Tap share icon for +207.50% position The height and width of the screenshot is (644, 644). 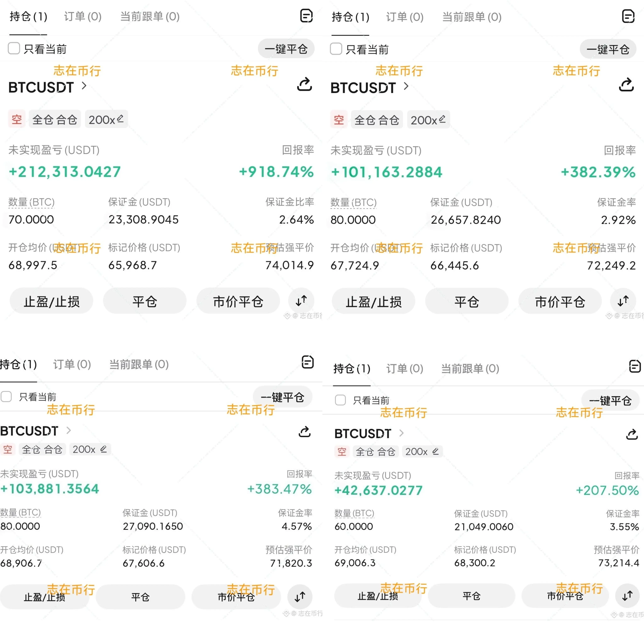632,434
